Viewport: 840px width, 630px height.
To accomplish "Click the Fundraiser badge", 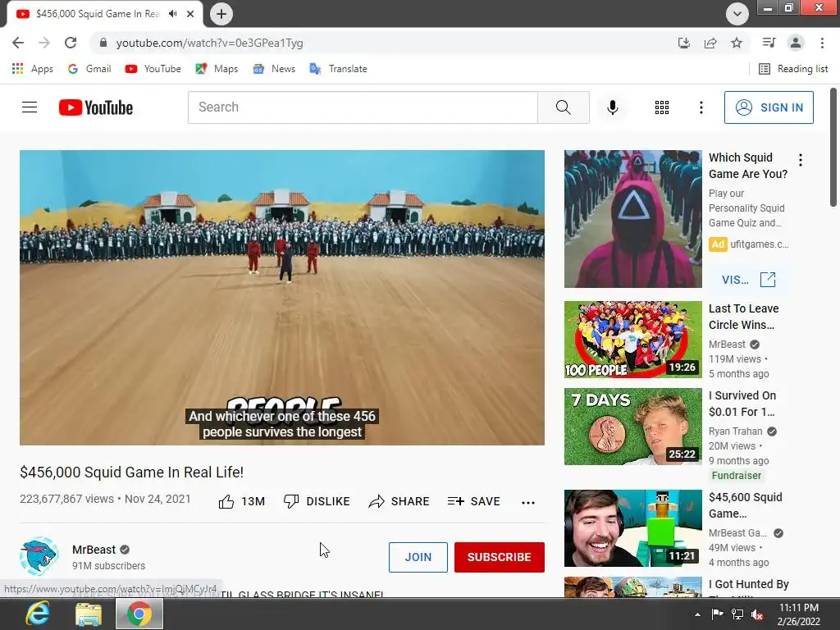I will 736,475.
